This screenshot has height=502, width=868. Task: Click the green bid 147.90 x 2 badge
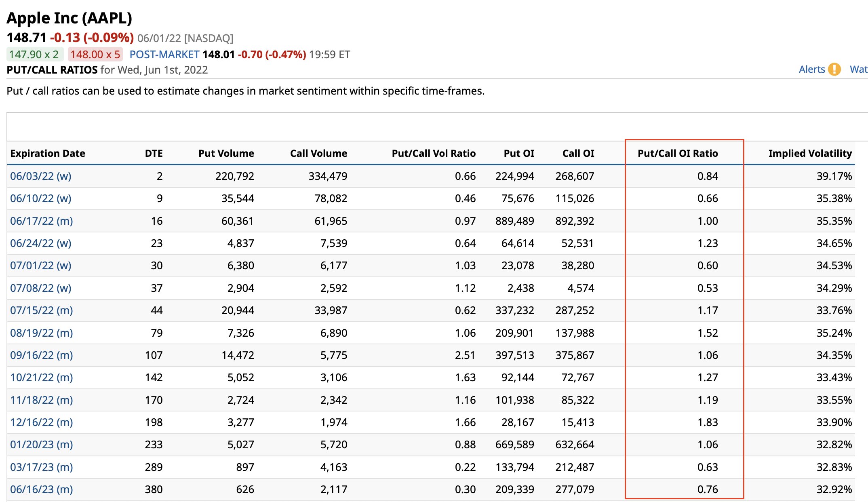34,55
